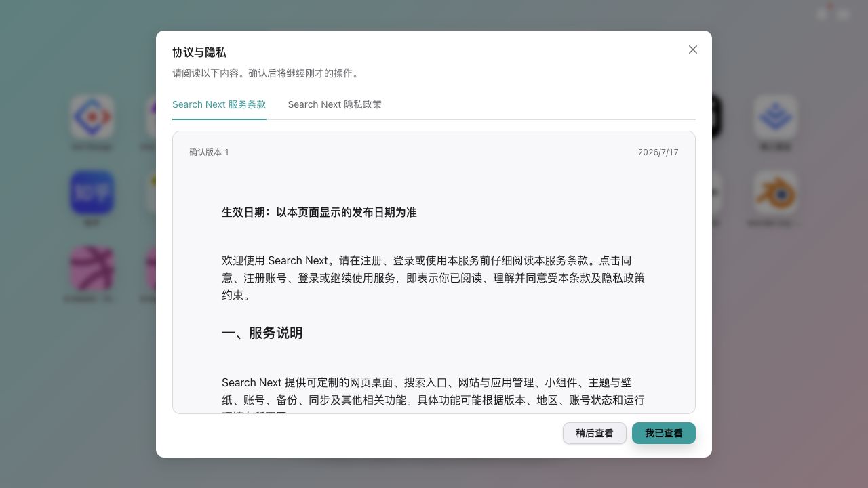Screen dimensions: 868x488
Task: Switch to Search Next 服务条款 tab
Action: pos(219,104)
